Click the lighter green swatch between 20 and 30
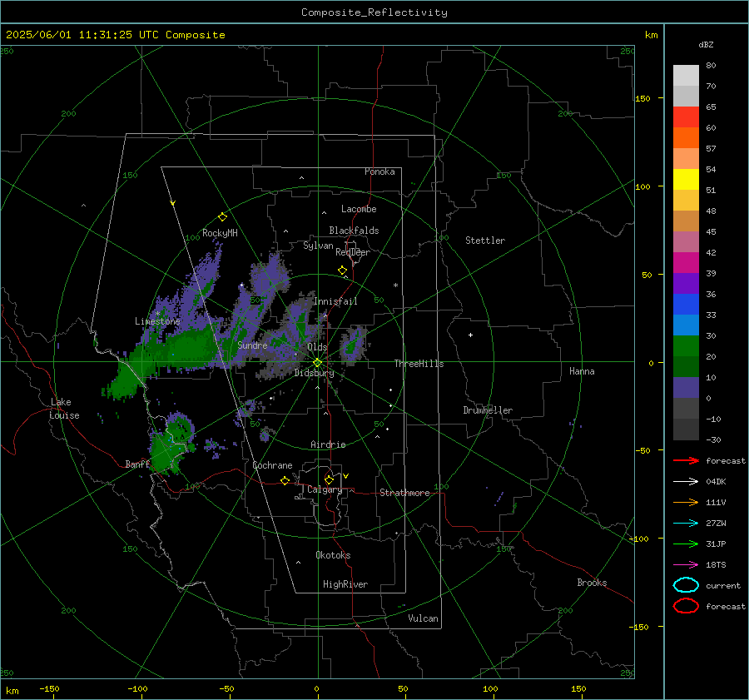The height and width of the screenshot is (700, 749). [686, 345]
